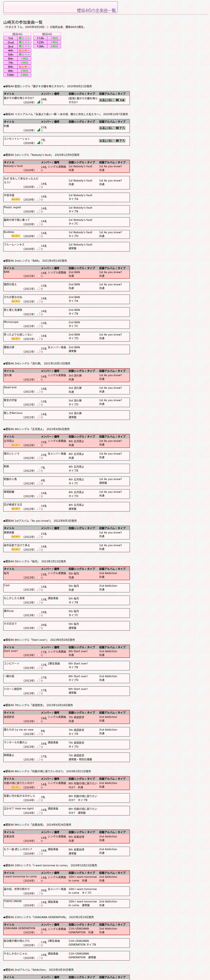Select the 8th single cell

[x=11, y=67]
